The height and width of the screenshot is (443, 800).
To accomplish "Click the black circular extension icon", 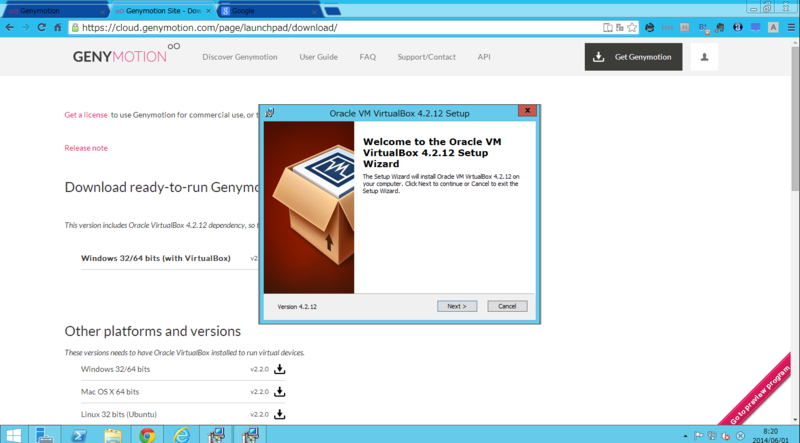I will coord(649,28).
